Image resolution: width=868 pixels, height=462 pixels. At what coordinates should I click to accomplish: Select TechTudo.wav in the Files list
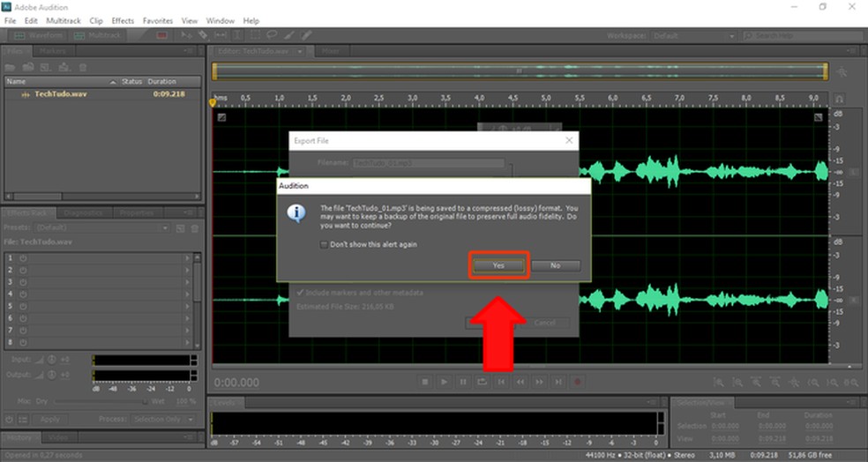coord(60,93)
